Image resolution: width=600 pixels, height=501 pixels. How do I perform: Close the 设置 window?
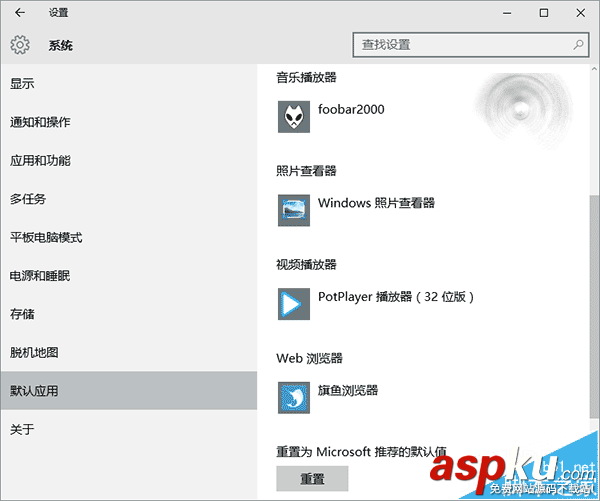coord(580,13)
